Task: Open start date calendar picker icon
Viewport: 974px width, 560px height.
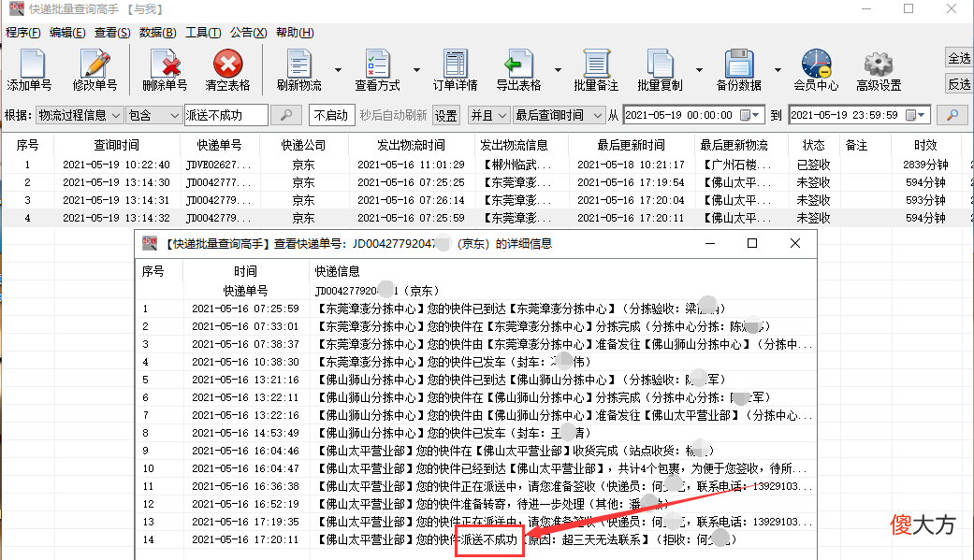Action: coord(750,115)
